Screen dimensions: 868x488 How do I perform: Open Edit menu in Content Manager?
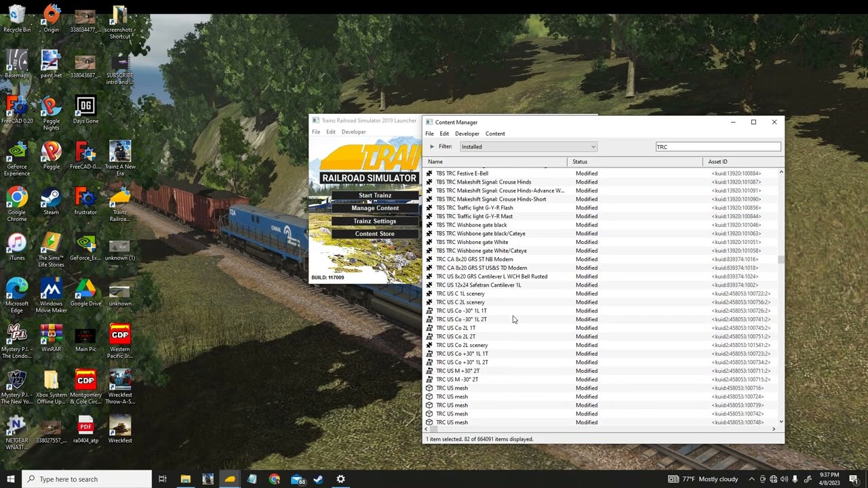click(444, 134)
